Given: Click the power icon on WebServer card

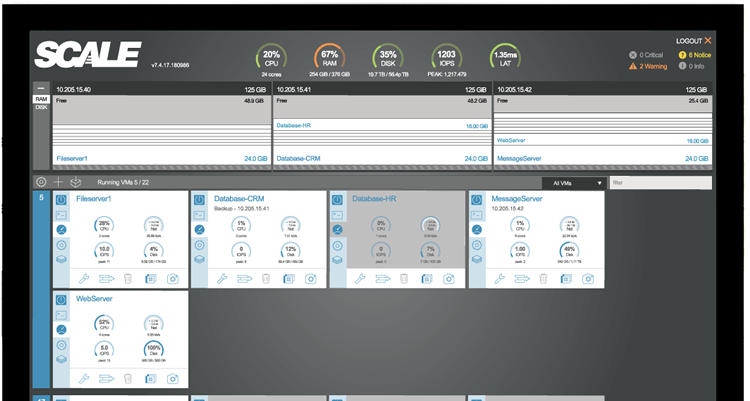Looking at the screenshot, I should coord(61,300).
